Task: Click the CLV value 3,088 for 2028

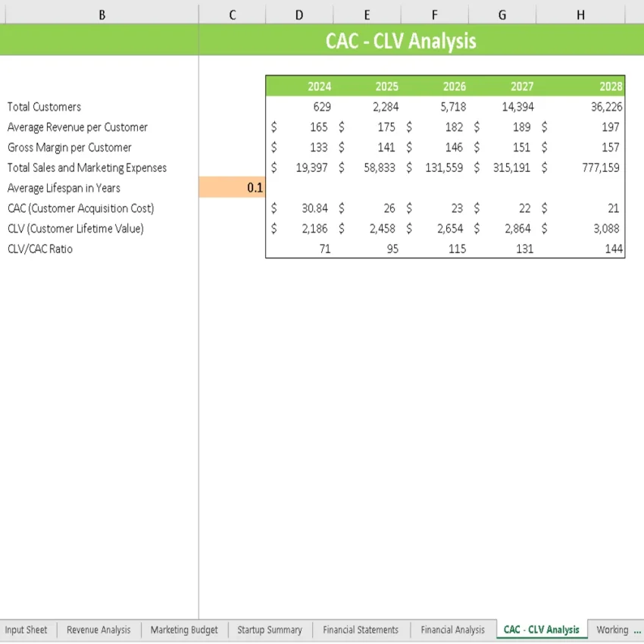Action: coord(606,228)
